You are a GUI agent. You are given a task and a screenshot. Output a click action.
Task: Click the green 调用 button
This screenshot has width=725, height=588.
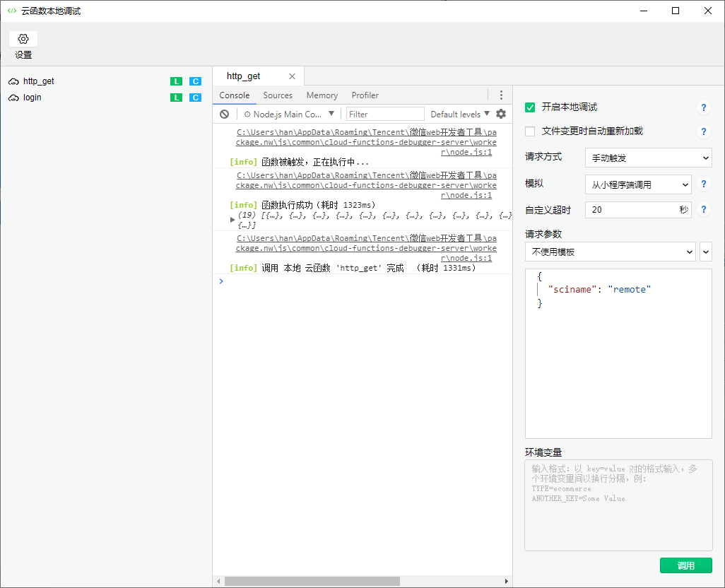tap(685, 565)
